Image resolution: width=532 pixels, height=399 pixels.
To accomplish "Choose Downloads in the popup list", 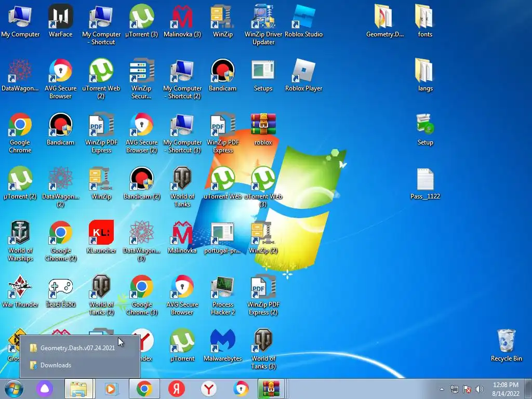I will (x=80, y=365).
